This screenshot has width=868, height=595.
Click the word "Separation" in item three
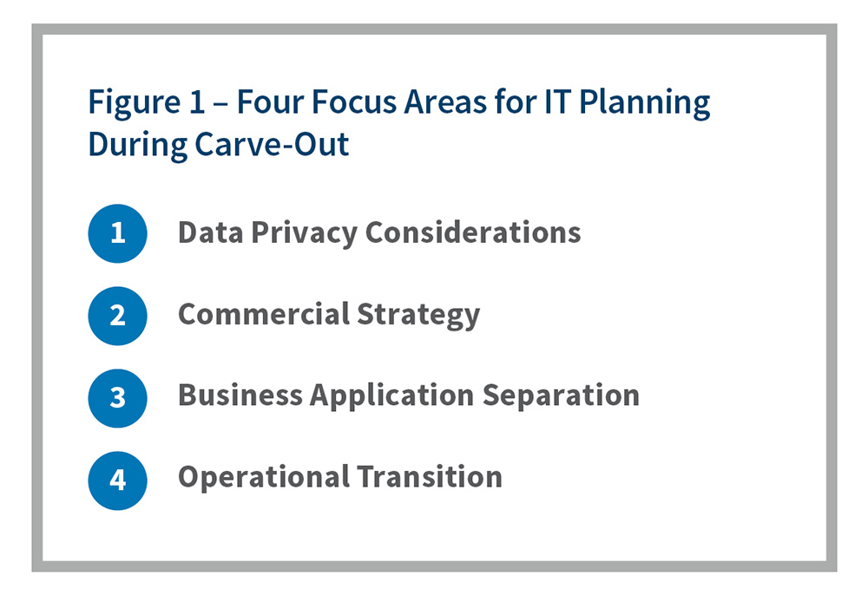561,396
